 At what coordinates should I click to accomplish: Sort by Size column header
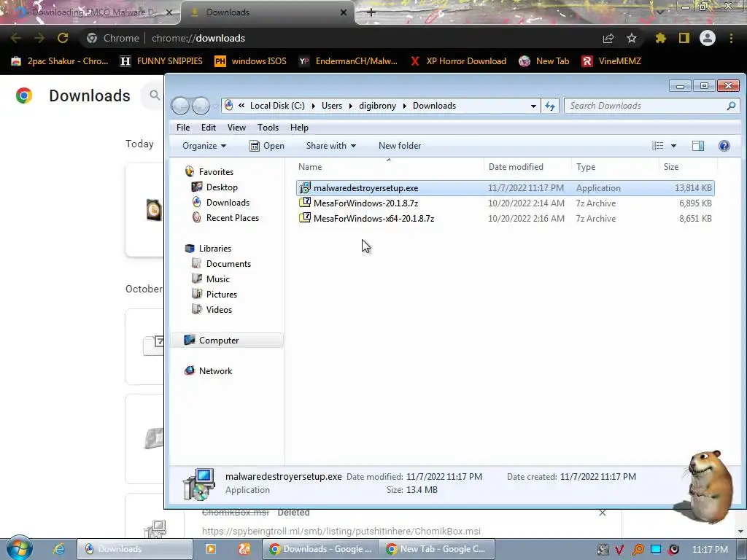688,167
